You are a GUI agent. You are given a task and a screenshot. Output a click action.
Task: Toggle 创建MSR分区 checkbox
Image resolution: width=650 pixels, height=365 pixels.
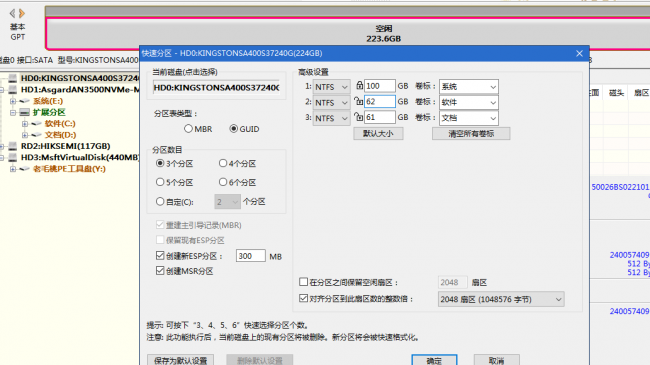pos(160,270)
